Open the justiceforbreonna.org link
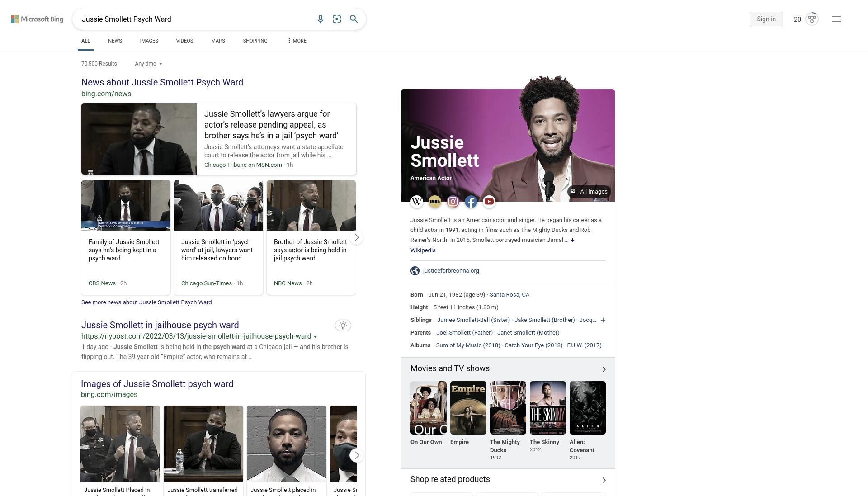The width and height of the screenshot is (868, 496). (451, 271)
